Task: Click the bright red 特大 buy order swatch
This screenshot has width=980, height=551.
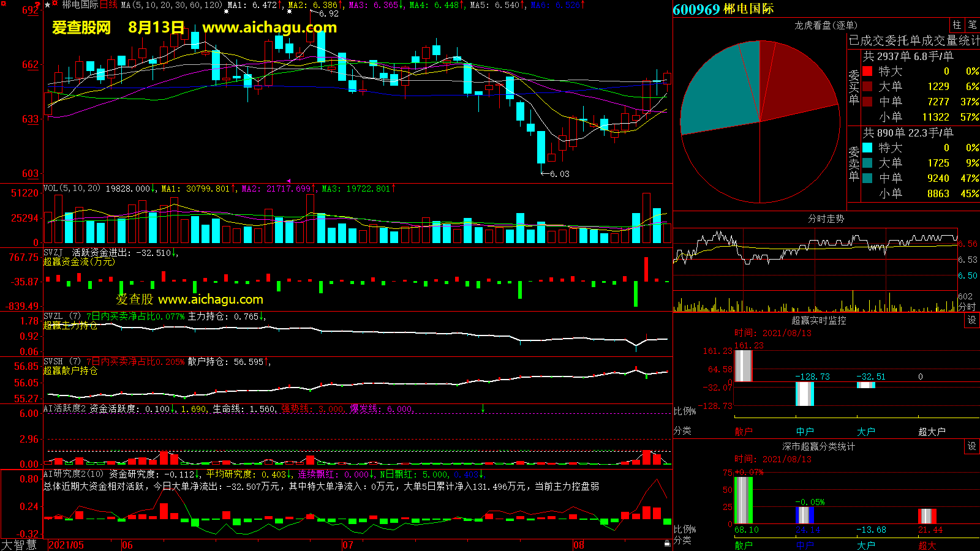Action: pyautogui.click(x=867, y=71)
